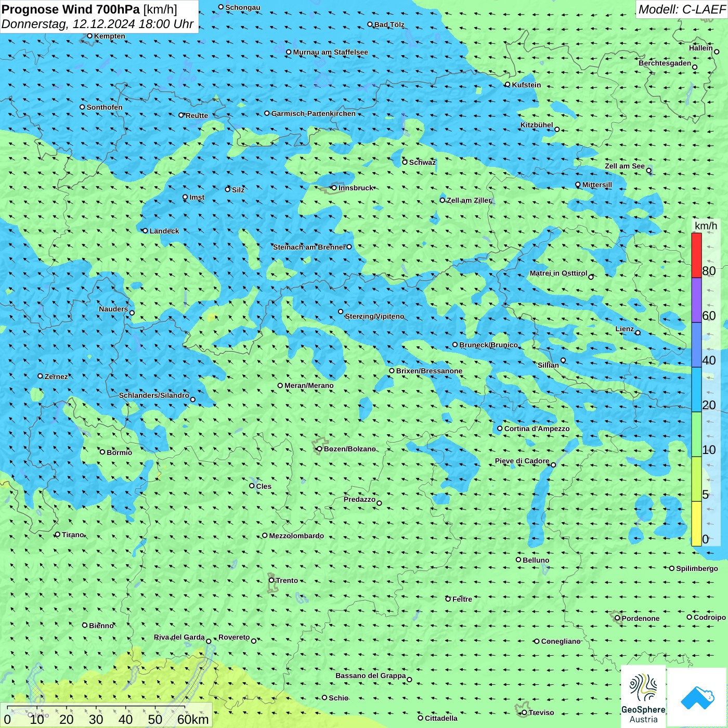Click the green 10-20 km/h legend color
728x728 pixels.
click(696, 434)
